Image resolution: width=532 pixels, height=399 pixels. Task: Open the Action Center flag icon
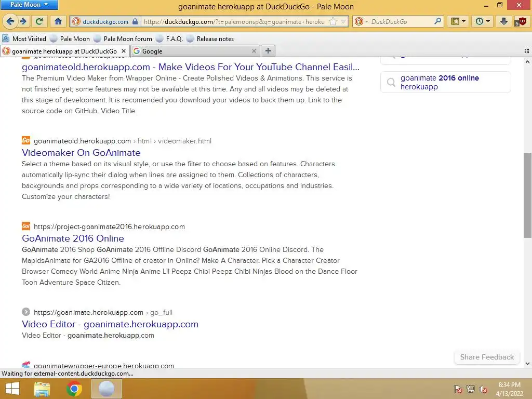pyautogui.click(x=458, y=389)
